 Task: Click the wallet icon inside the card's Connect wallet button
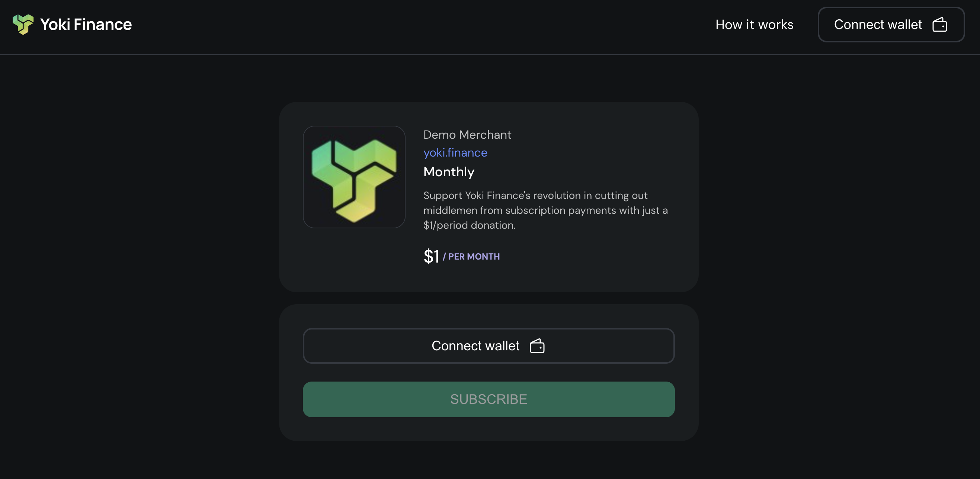click(537, 345)
